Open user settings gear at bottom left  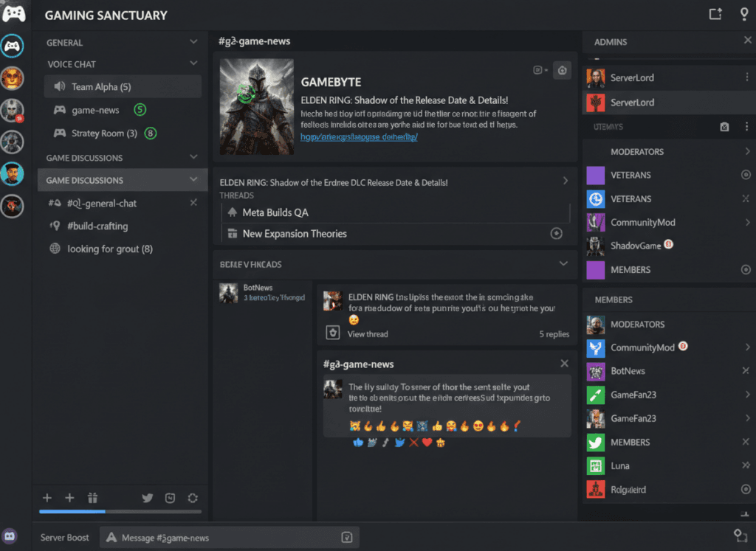click(x=192, y=498)
